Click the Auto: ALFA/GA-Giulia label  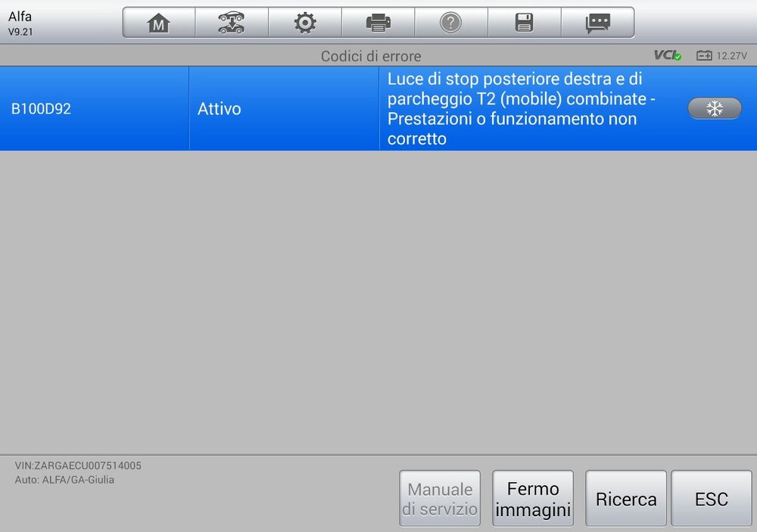(64, 479)
